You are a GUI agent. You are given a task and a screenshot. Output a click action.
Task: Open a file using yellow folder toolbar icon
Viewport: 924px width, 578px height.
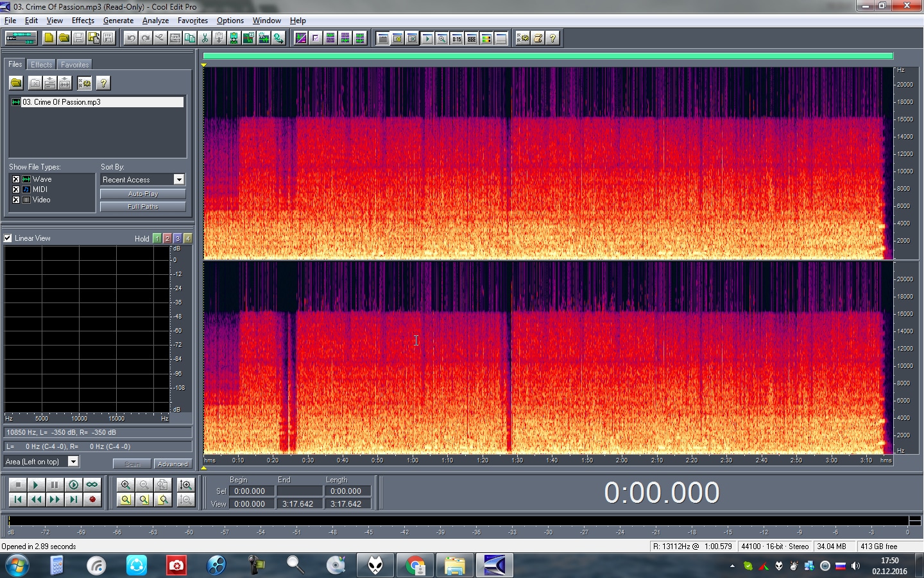tap(64, 38)
